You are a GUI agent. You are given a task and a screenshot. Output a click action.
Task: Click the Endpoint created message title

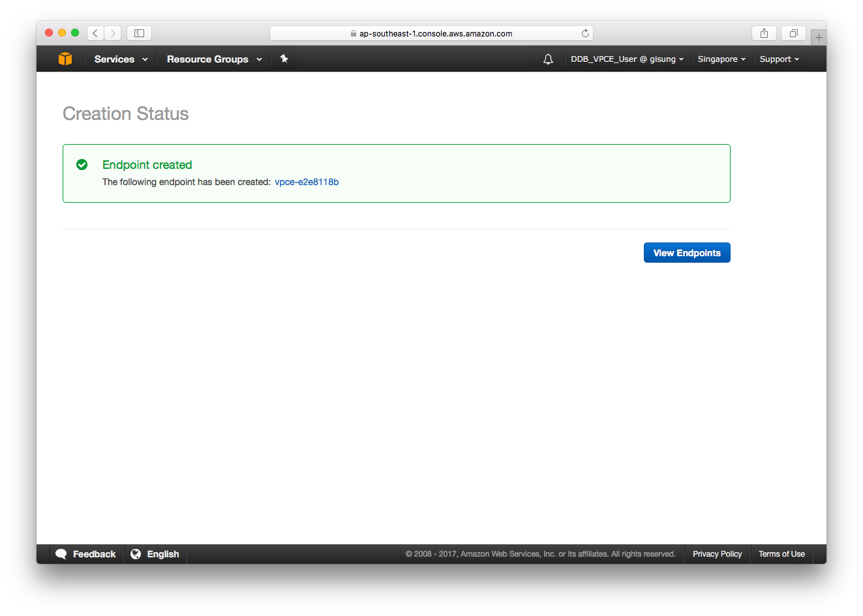[147, 165]
